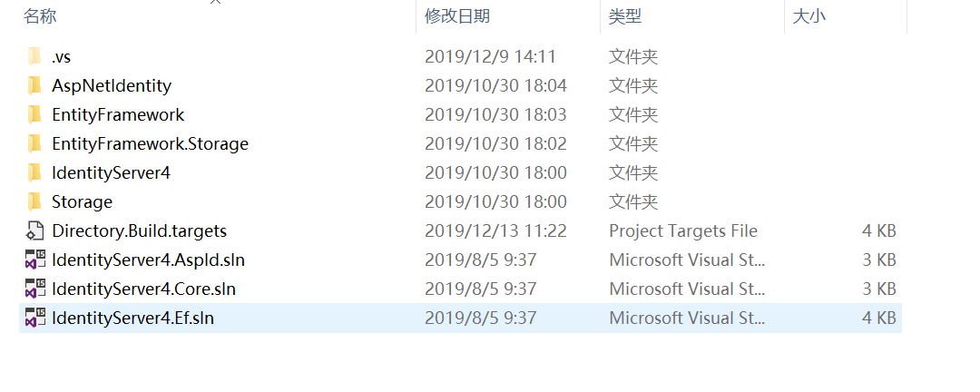Select the IdentityServer4.Ef.sln file name

click(132, 318)
